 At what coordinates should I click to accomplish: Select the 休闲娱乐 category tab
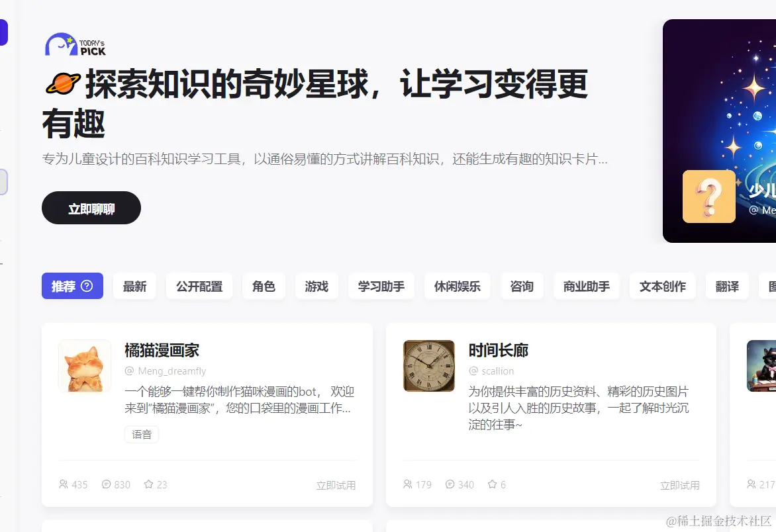tap(458, 286)
